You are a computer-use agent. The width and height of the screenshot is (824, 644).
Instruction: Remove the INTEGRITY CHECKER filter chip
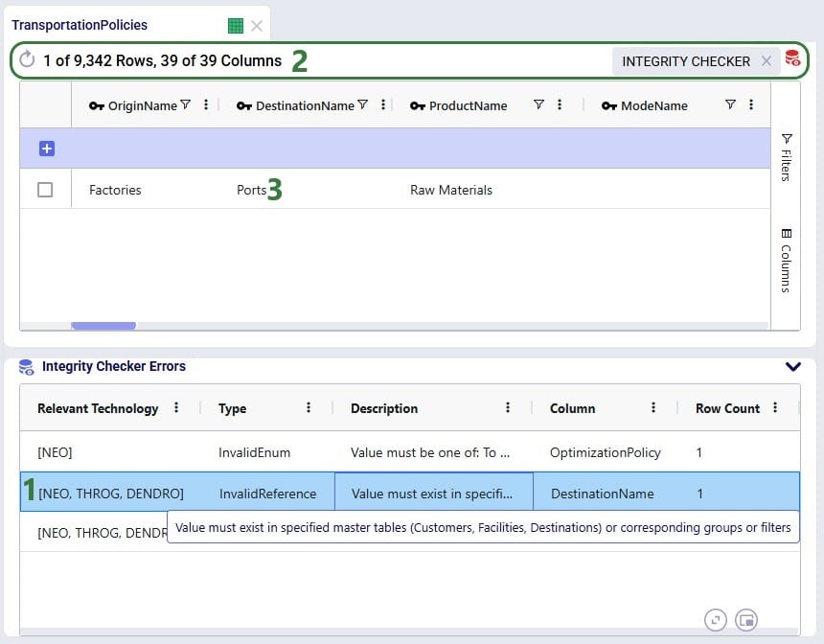coord(766,61)
